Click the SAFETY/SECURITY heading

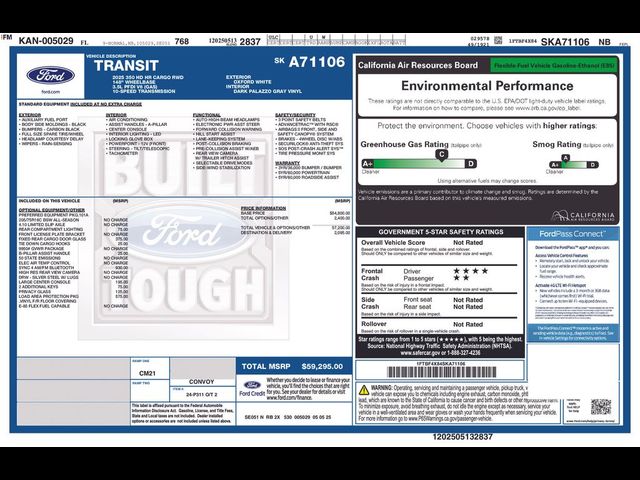(x=296, y=115)
